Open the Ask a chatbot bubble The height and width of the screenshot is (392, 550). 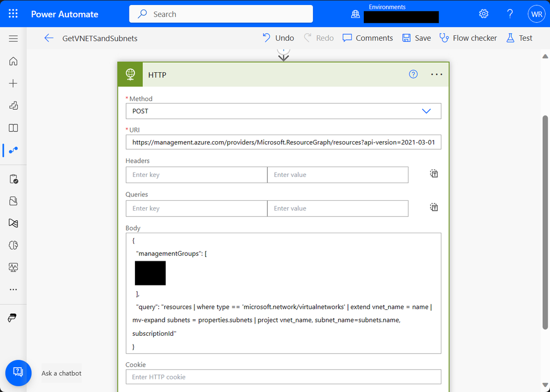18,373
